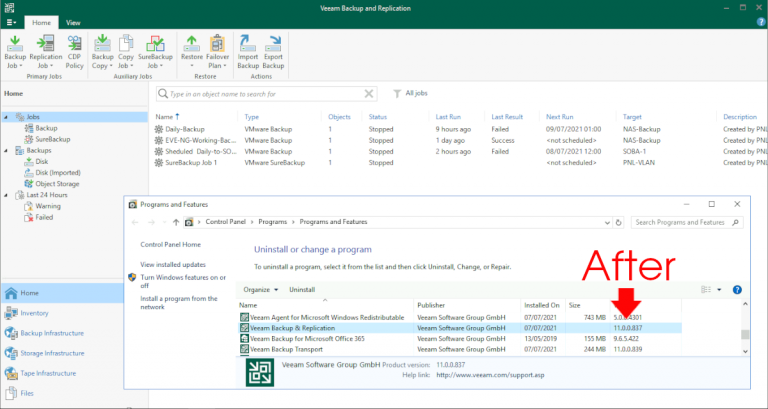Screen dimensions: 768x409
Task: Click the Export Backup icon
Action: coord(273,52)
